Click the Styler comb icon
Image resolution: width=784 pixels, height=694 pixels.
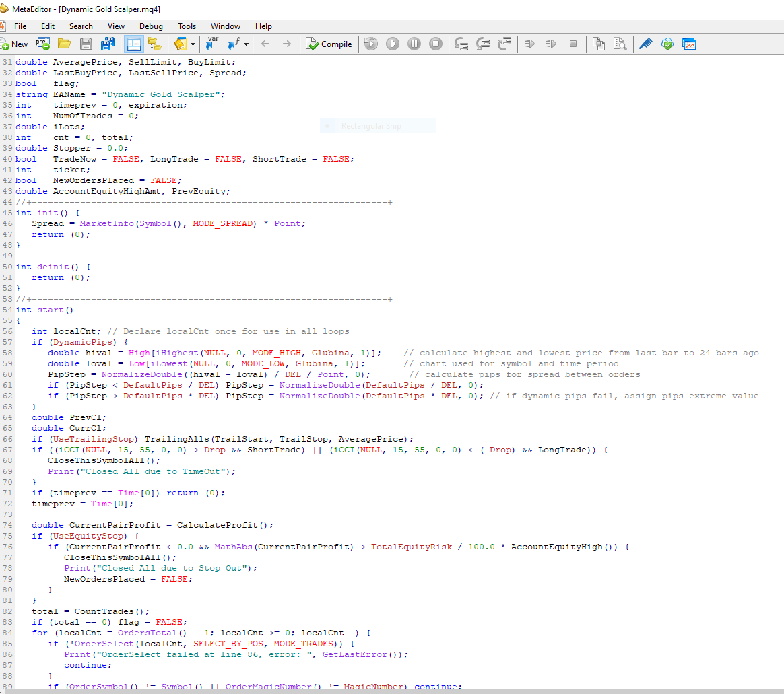[x=646, y=44]
